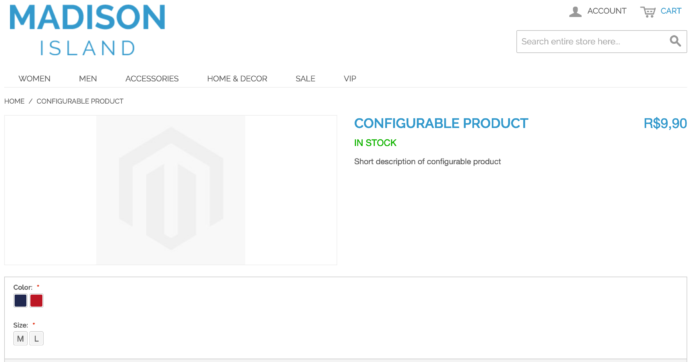Go to Home breadcrumb
Viewport: 700px width, 362px height.
[x=14, y=101]
